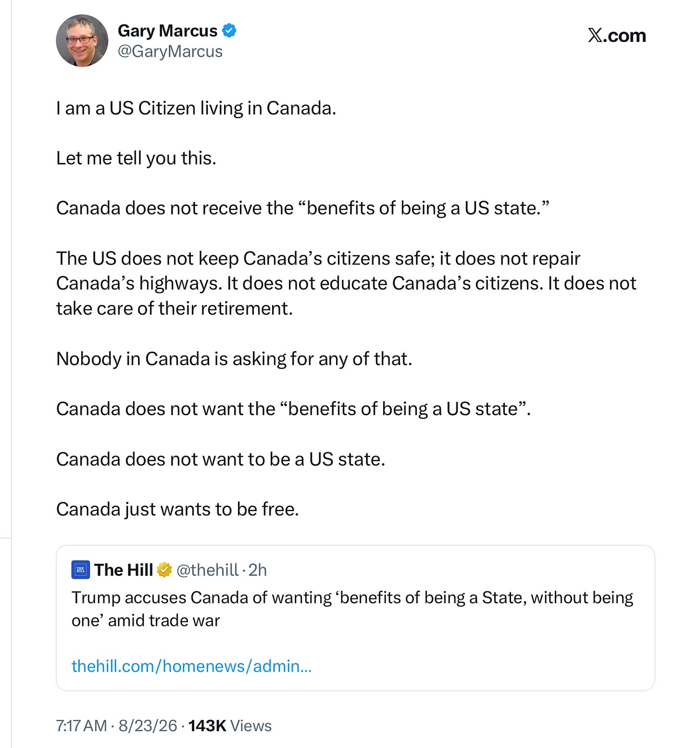Open the @GaryMarcus handle link
The width and height of the screenshot is (700, 748).
[170, 51]
